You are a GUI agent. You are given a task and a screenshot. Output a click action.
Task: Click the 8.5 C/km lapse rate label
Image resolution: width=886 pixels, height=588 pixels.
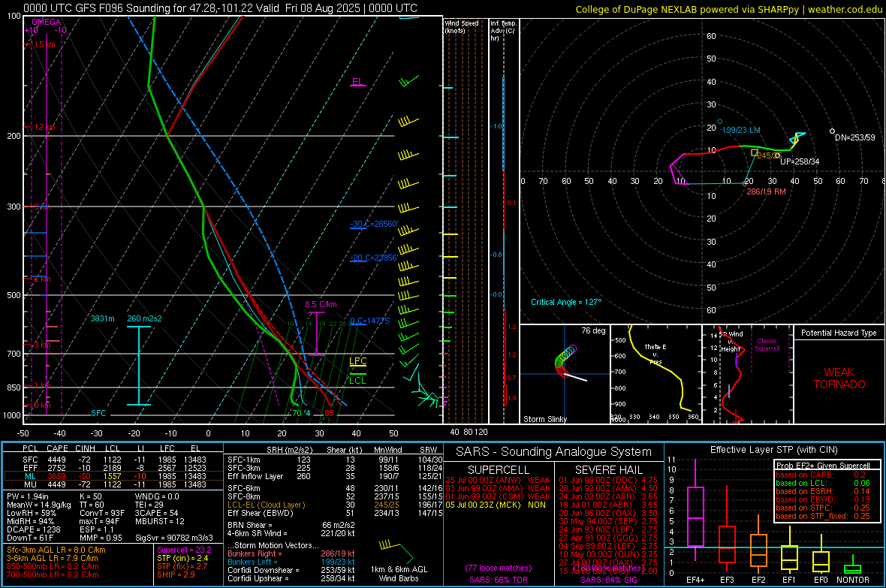pyautogui.click(x=321, y=304)
